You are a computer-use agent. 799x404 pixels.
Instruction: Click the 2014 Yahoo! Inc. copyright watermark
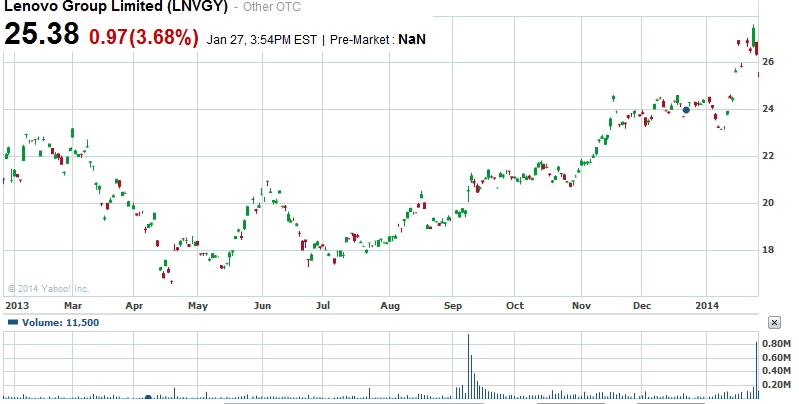click(48, 288)
